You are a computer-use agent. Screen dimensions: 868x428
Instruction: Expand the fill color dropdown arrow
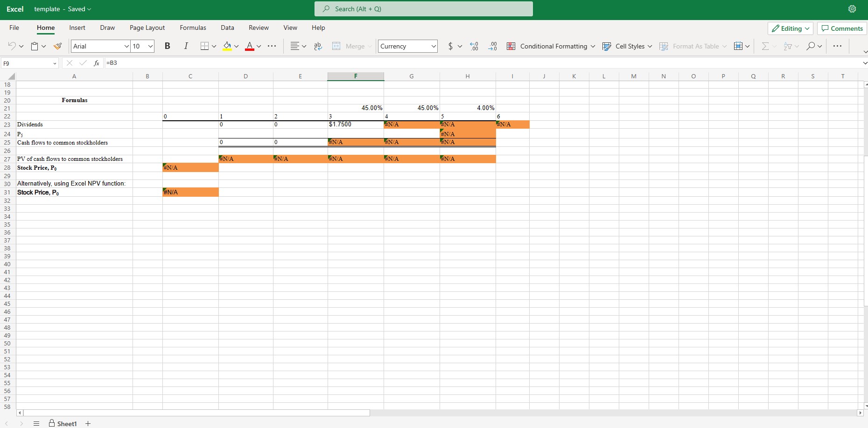pos(237,46)
